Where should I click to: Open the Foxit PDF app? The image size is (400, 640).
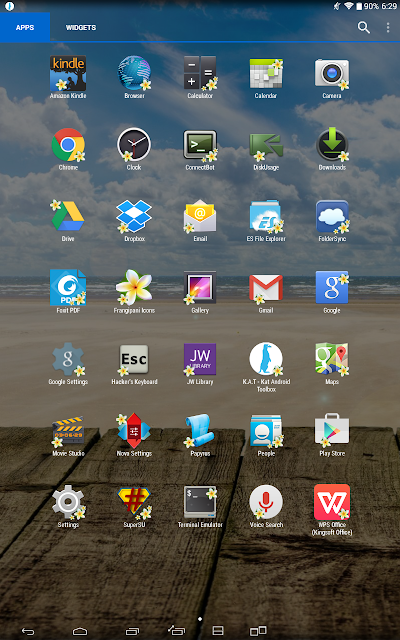click(68, 288)
